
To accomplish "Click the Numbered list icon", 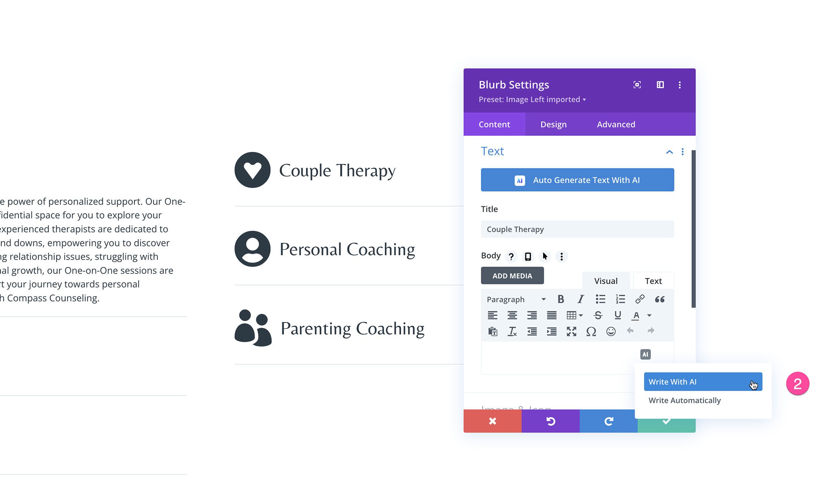I will (620, 299).
